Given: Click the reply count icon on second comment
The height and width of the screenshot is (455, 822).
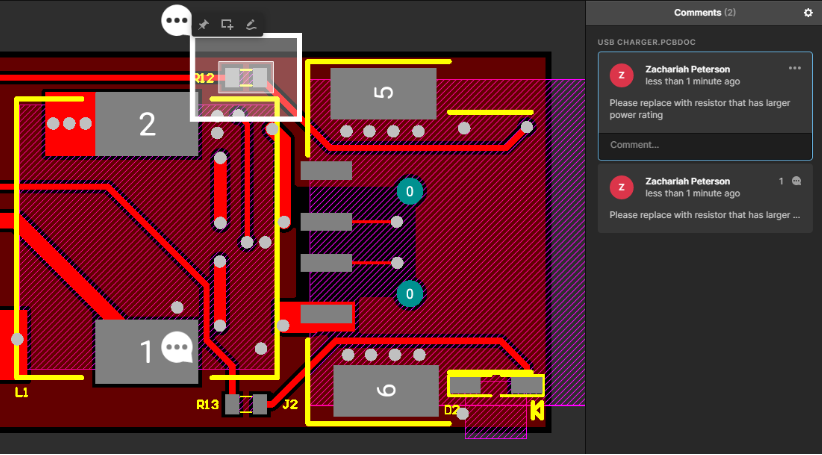Looking at the screenshot, I should coord(797,181).
